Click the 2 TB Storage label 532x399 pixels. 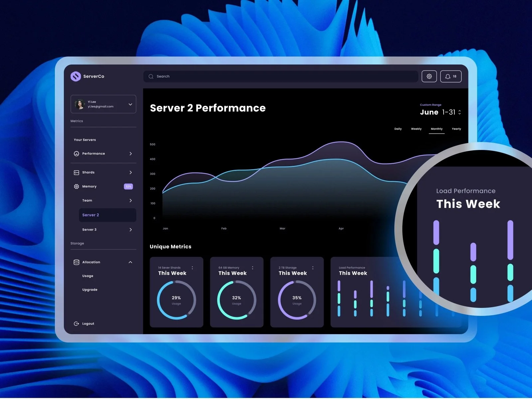288,268
